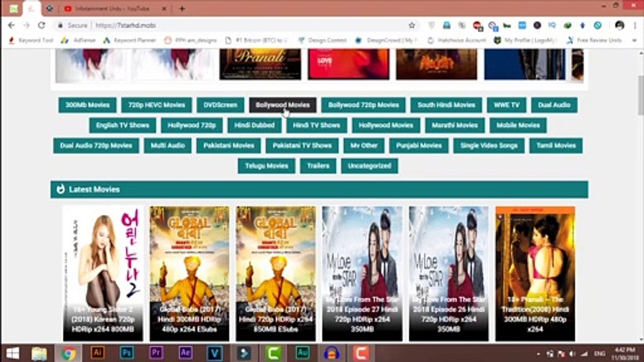The image size is (644, 362).
Task: Select the 720p HEVC Movies category
Action: [156, 105]
